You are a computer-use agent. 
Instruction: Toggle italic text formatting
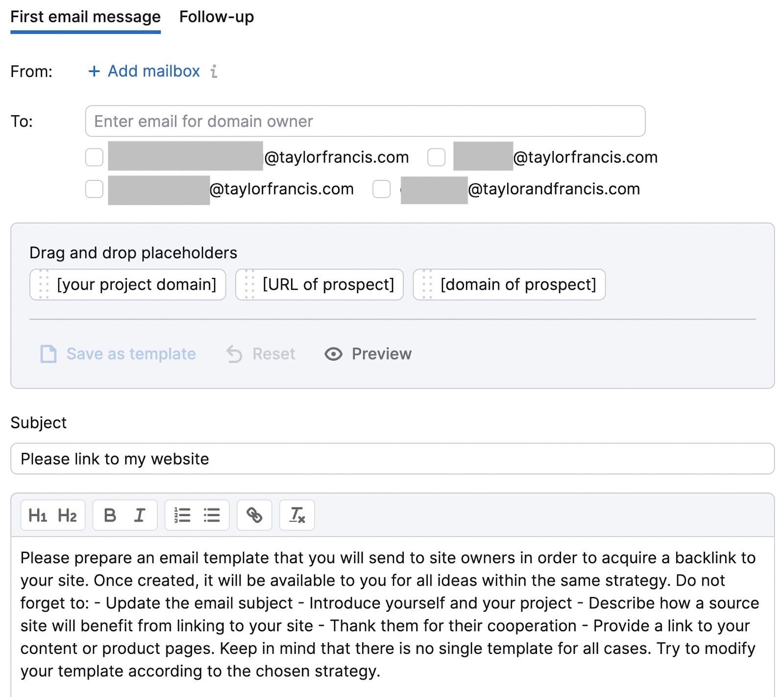pos(140,515)
